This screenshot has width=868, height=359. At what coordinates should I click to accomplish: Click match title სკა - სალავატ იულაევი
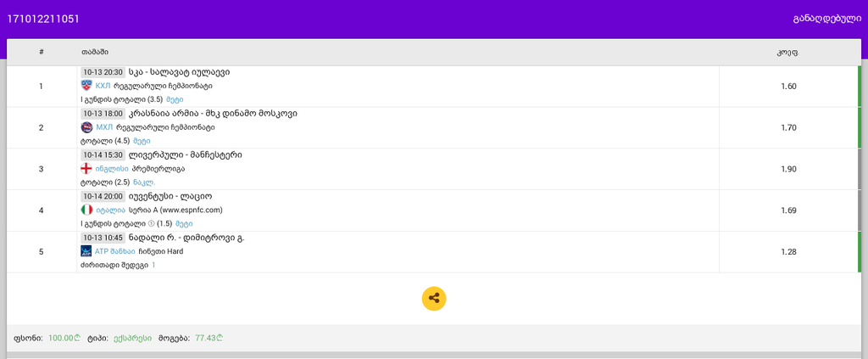[180, 72]
